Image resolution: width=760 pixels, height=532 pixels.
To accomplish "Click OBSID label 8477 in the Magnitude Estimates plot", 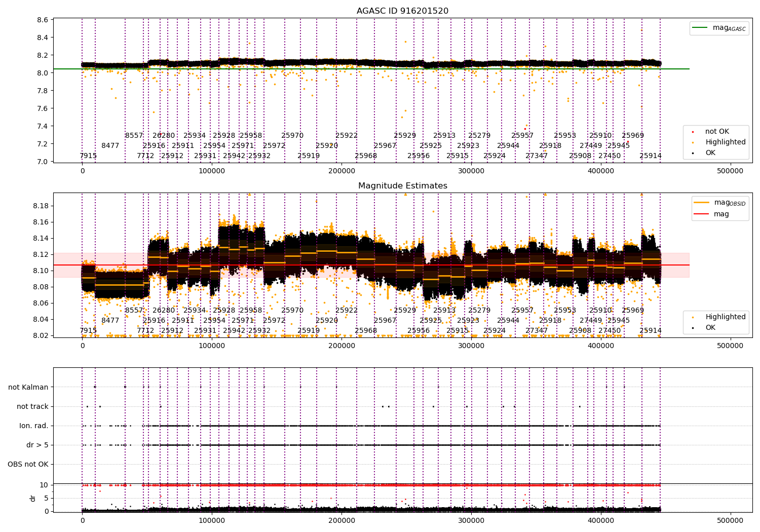I will tap(110, 320).
